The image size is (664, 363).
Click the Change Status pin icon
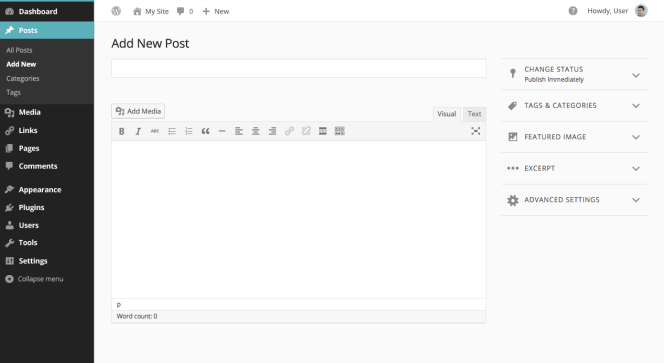(513, 74)
